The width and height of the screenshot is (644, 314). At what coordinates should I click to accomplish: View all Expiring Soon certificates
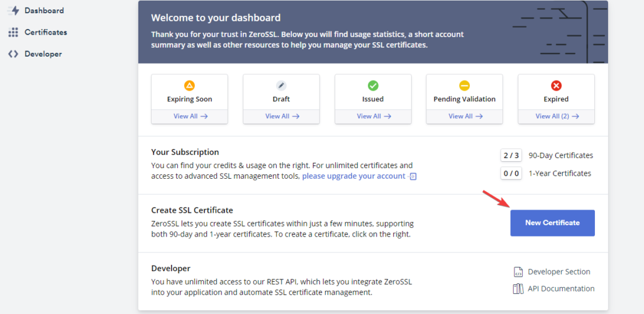189,116
